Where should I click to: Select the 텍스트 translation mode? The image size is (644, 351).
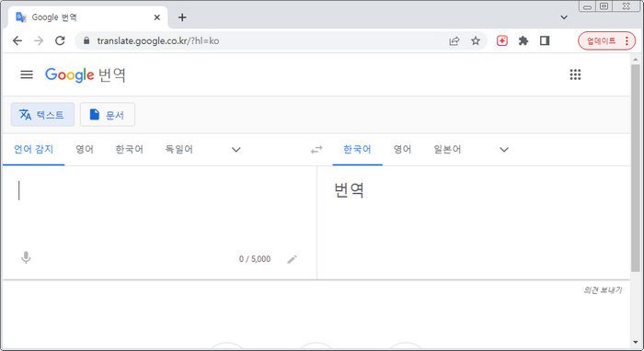pos(42,115)
